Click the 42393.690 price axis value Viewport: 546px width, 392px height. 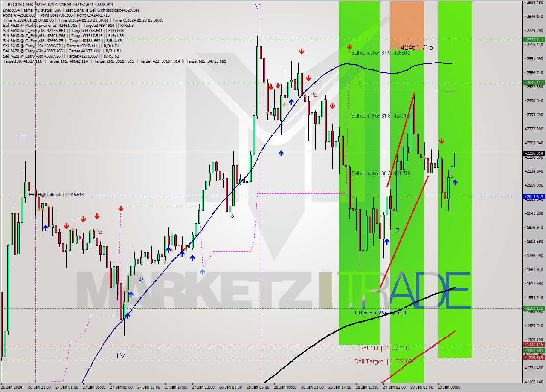pos(534,115)
